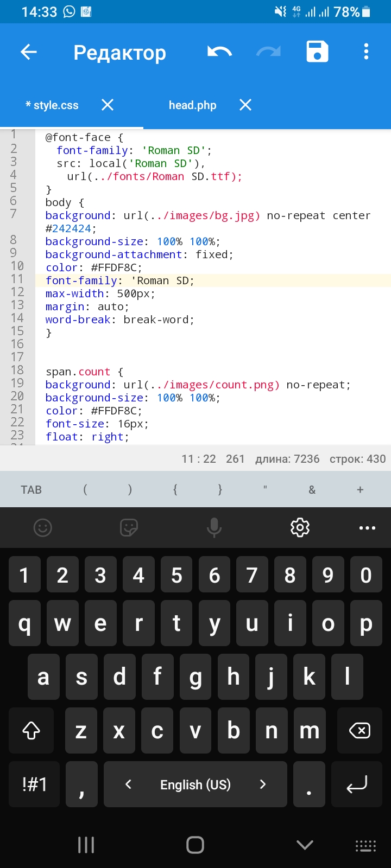Undo the last edit
This screenshot has height=868, width=391.
[219, 52]
